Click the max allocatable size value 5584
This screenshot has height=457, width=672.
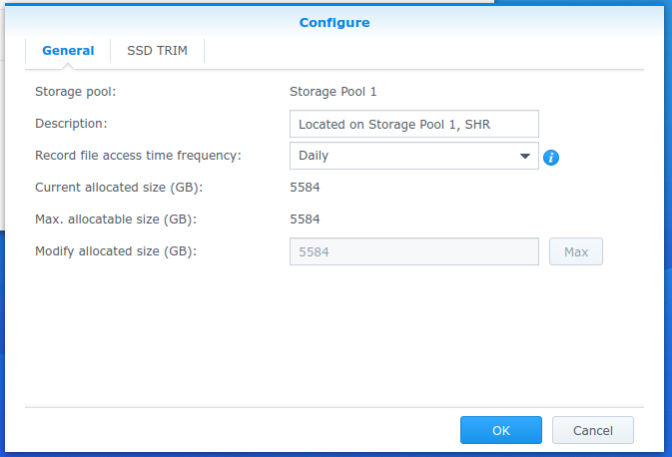(305, 219)
